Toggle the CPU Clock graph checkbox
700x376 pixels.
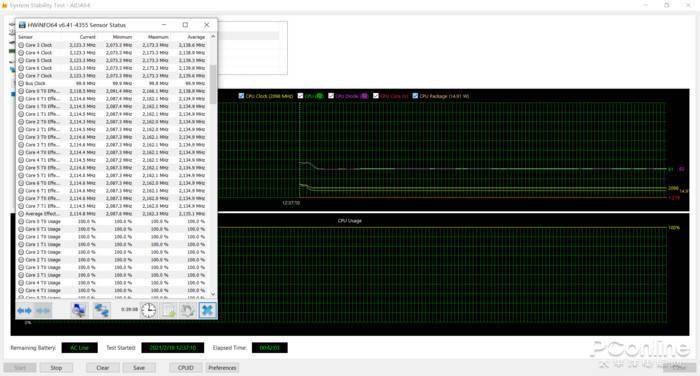(242, 96)
